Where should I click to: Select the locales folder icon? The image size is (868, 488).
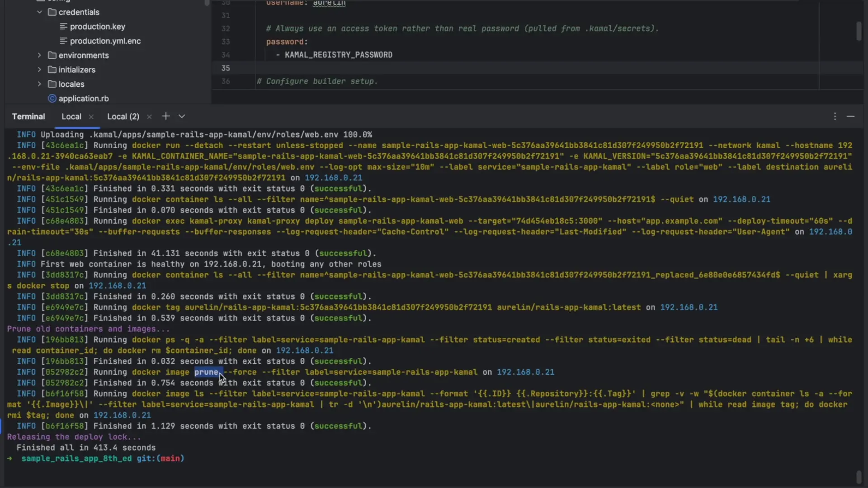point(52,84)
